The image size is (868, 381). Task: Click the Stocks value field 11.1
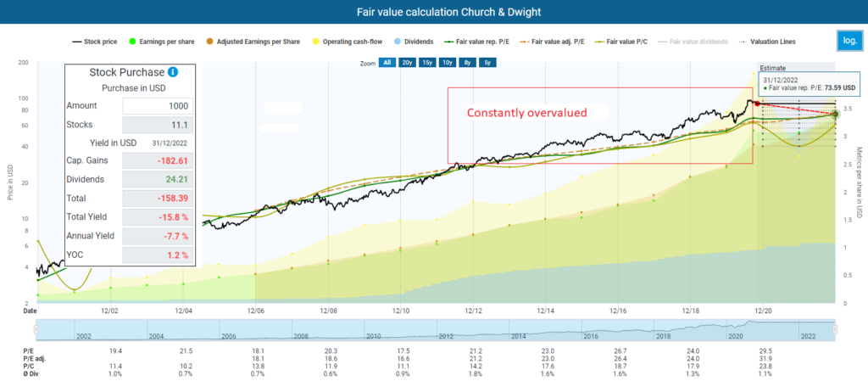click(157, 125)
